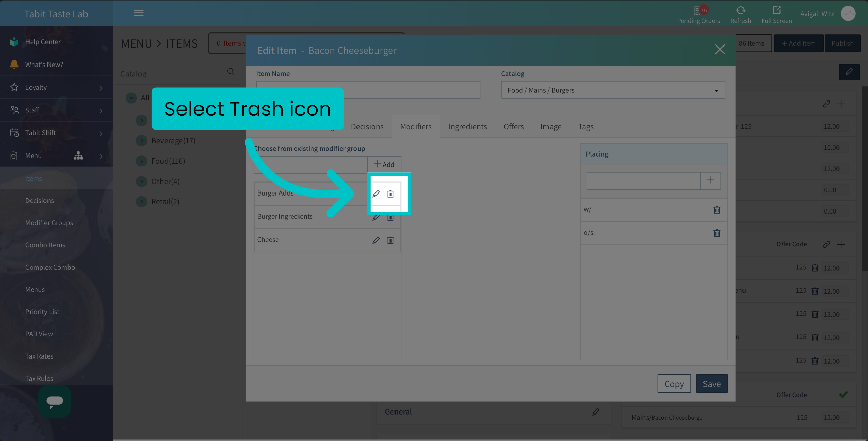Screen dimensions: 868x441
Task: Expand the Loyalty sidebar section
Action: (101, 88)
